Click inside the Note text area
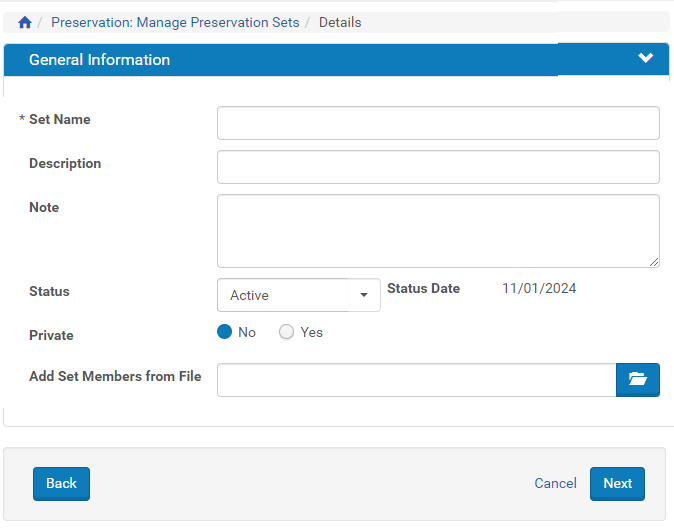674x531 pixels. 438,230
